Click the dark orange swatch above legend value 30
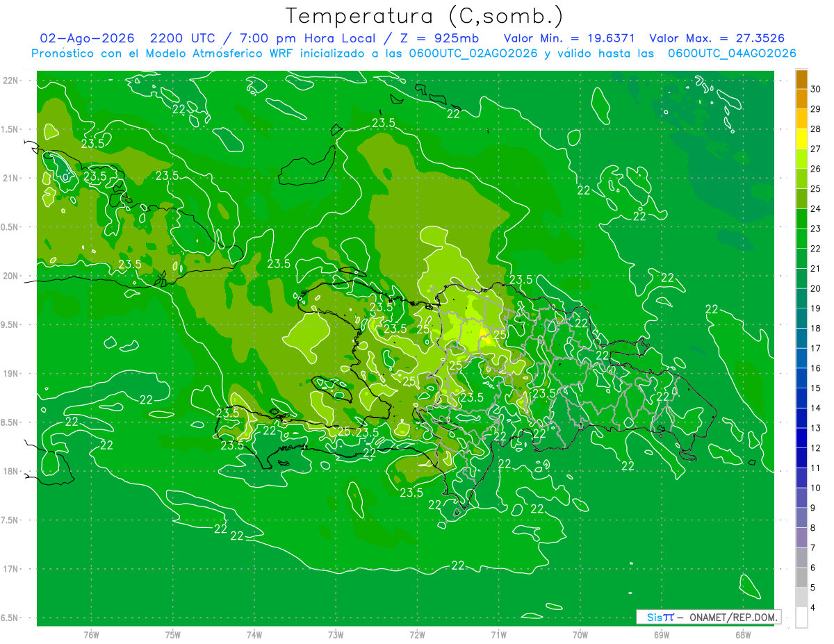The height and width of the screenshot is (644, 834). tap(801, 79)
